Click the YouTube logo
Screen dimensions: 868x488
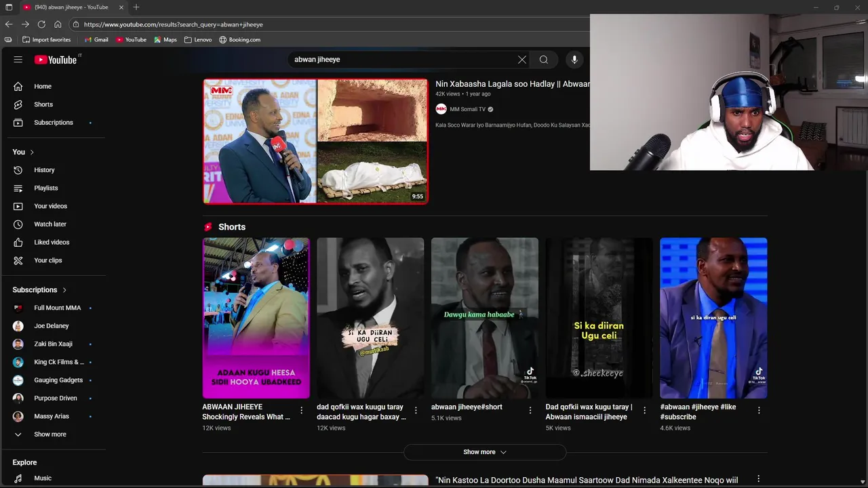point(56,60)
